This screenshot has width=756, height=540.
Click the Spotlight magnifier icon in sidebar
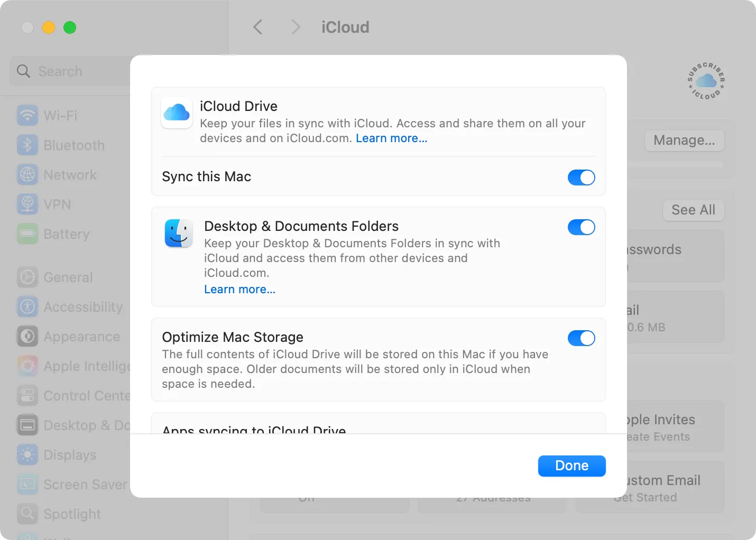coord(27,514)
